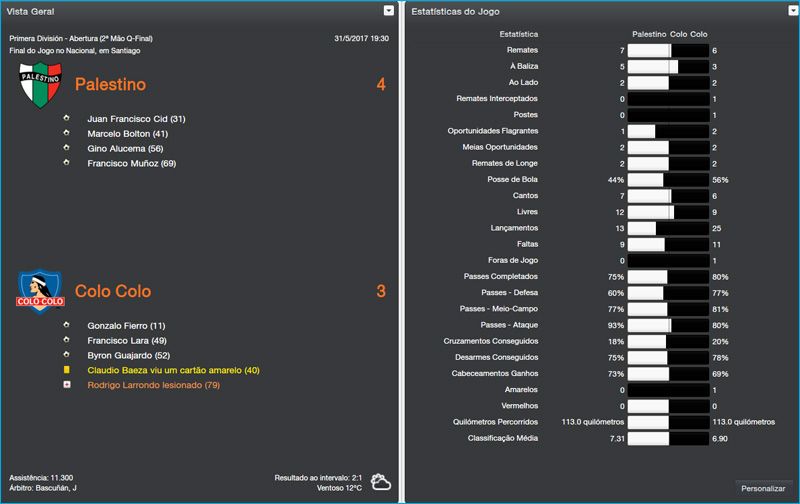Click the cloudy weather icon
This screenshot has height=504, width=800.
point(381,483)
